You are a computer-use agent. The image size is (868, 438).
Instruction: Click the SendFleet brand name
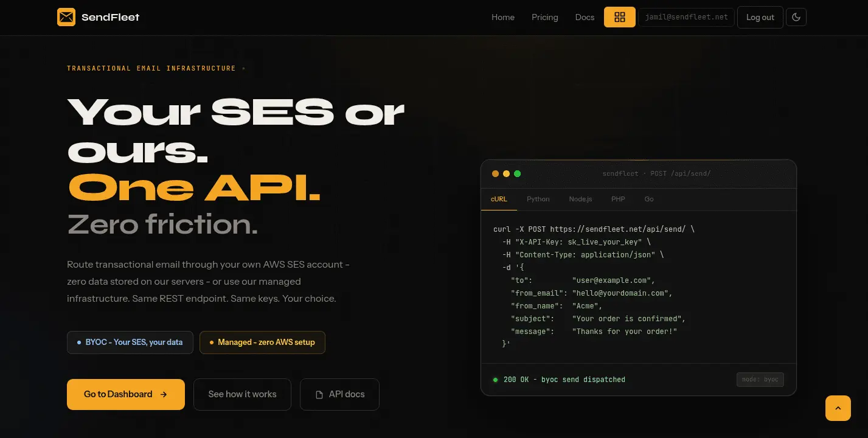click(x=111, y=17)
